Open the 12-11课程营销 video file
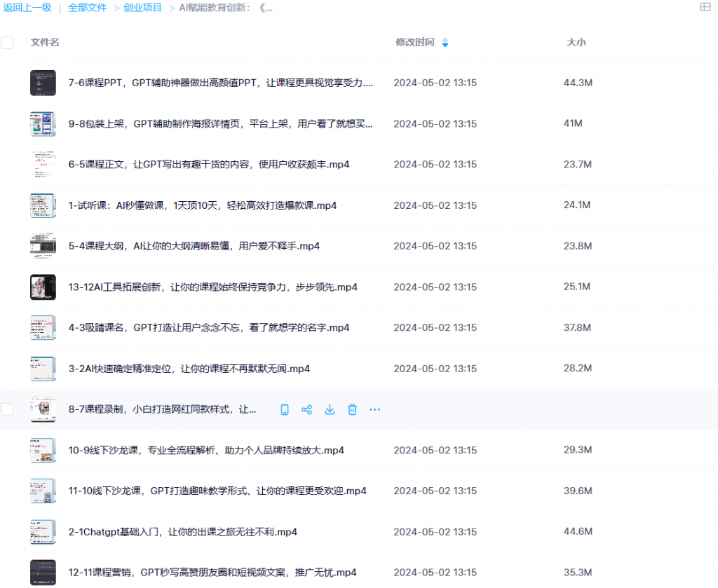The height and width of the screenshot is (588, 718). (212, 572)
